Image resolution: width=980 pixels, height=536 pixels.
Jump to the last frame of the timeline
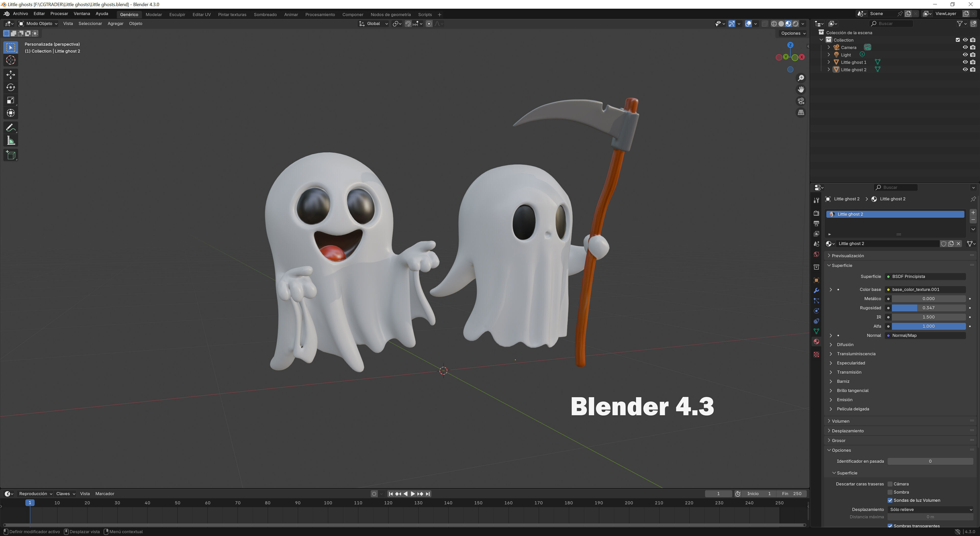[428, 494]
